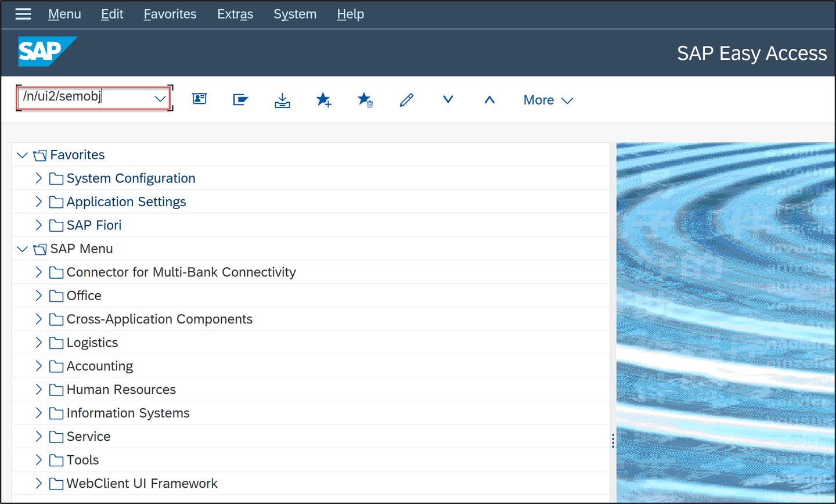836x504 pixels.
Task: Expand the Accounting folder
Action: 38,366
